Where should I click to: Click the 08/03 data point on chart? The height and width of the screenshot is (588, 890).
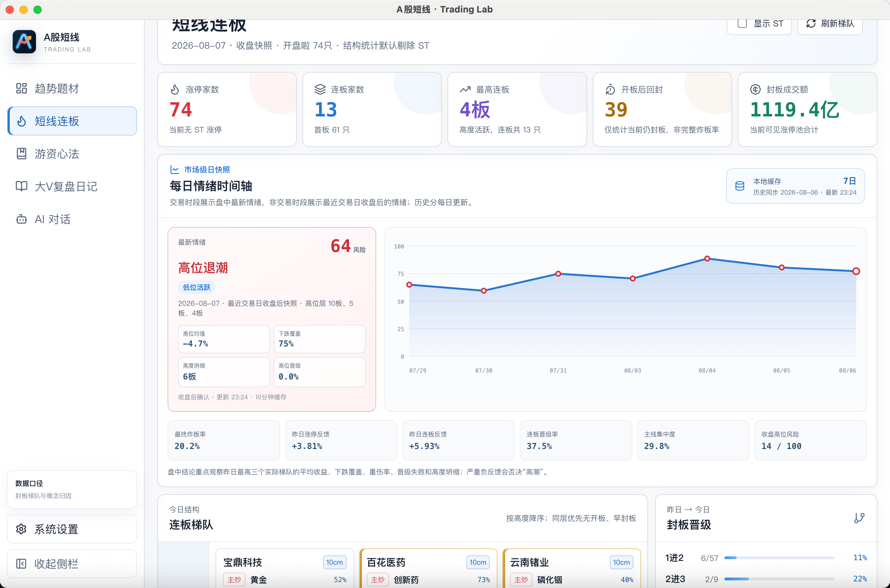[633, 279]
